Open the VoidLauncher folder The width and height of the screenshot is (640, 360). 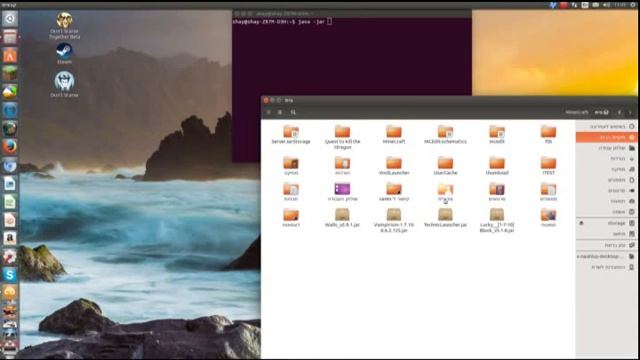(394, 166)
